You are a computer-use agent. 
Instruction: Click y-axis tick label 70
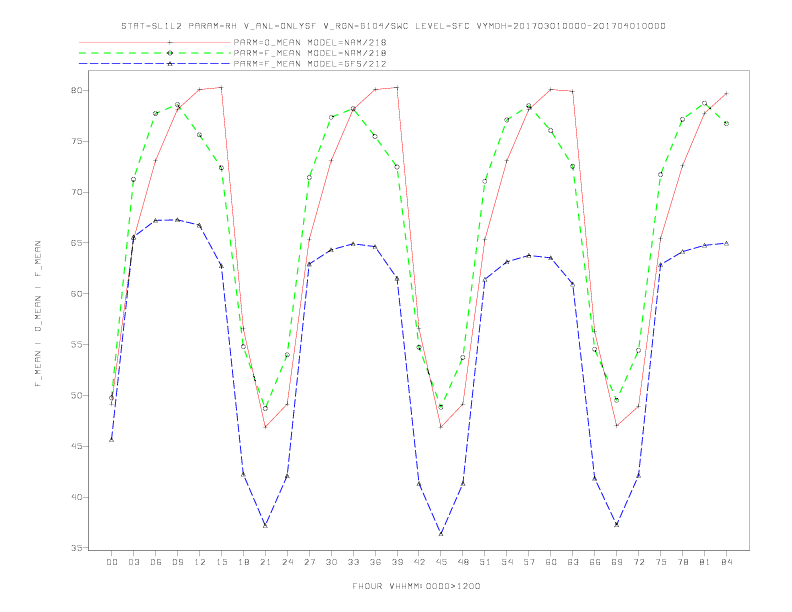(x=76, y=192)
